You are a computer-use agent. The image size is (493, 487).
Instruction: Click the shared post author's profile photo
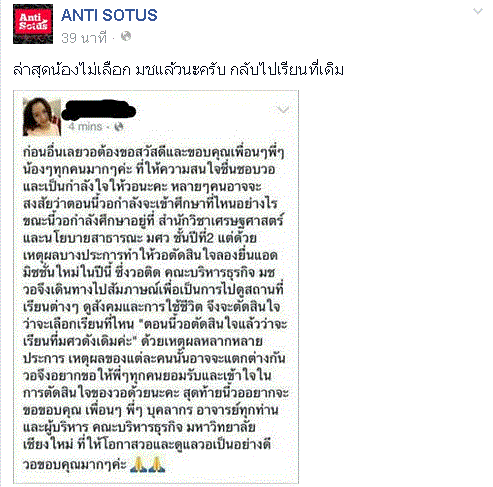click(x=42, y=117)
